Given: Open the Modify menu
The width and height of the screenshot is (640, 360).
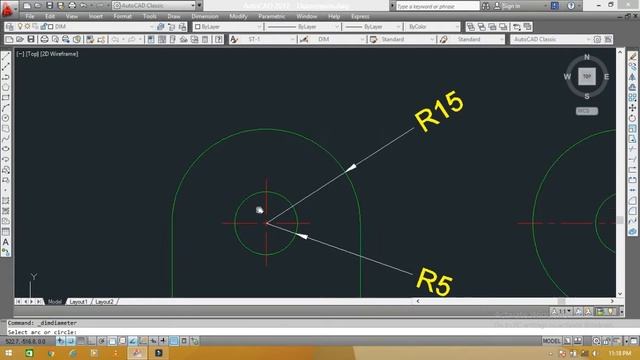Looking at the screenshot, I should tap(238, 16).
